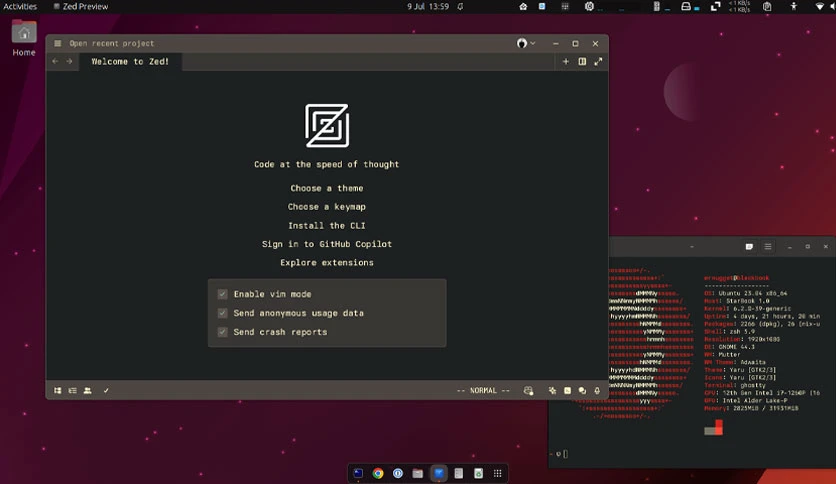The width and height of the screenshot is (836, 484).
Task: Click Activities in the top bar
Action: click(x=20, y=6)
